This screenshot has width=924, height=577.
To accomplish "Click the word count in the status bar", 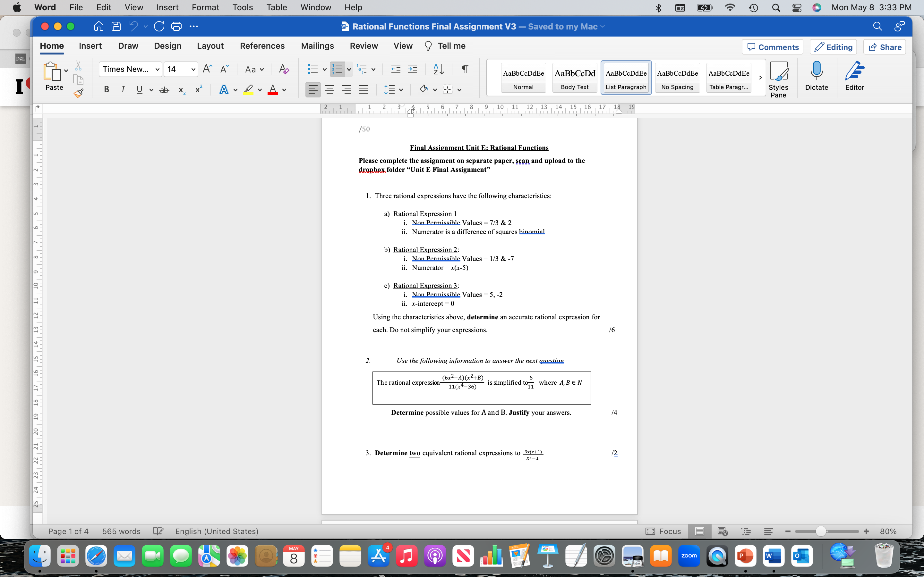I will click(x=121, y=531).
